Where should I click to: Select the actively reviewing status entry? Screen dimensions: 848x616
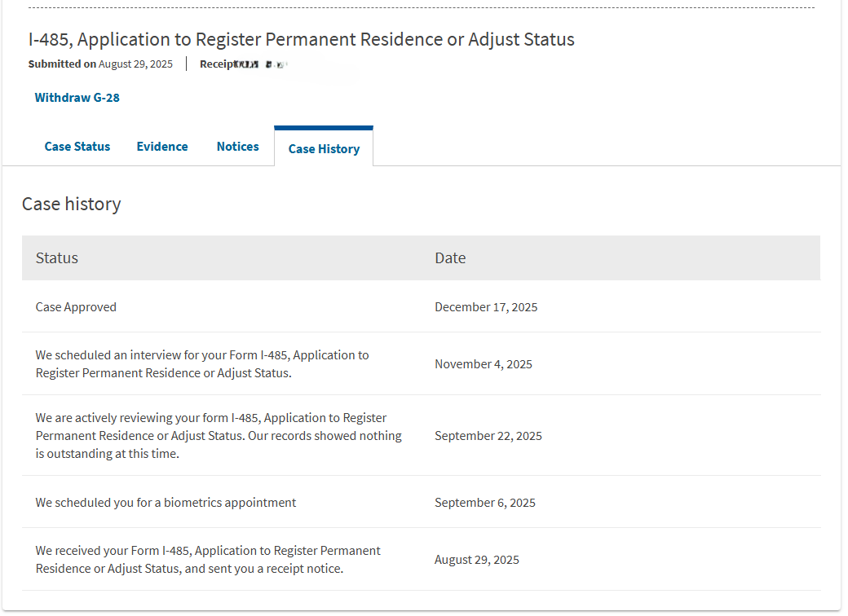coord(218,436)
